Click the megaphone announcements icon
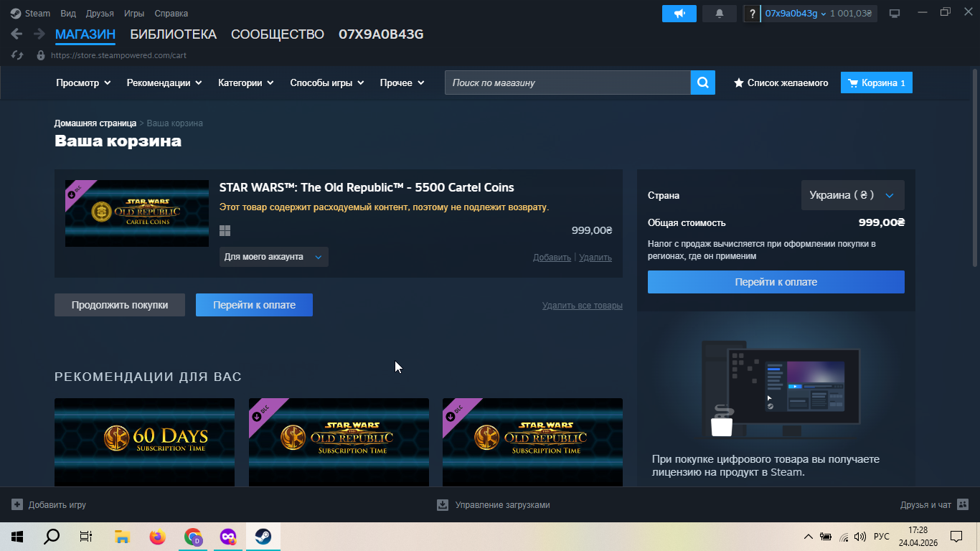Viewport: 980px width, 551px height. 679,14
